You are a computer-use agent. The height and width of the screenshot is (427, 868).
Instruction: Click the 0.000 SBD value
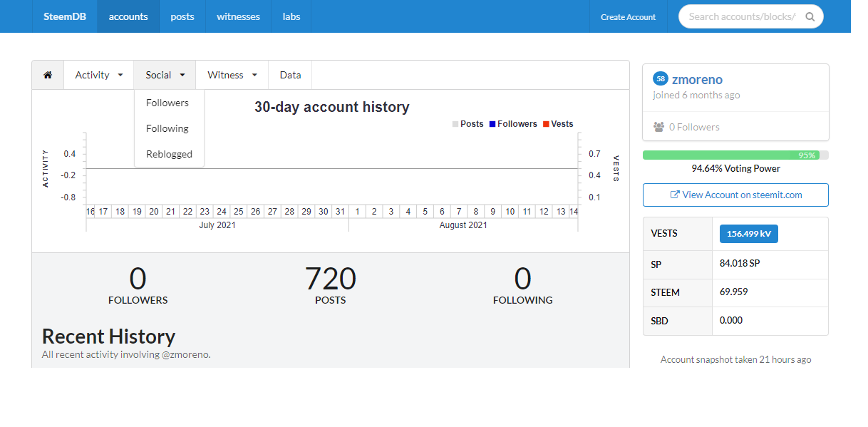coord(731,320)
